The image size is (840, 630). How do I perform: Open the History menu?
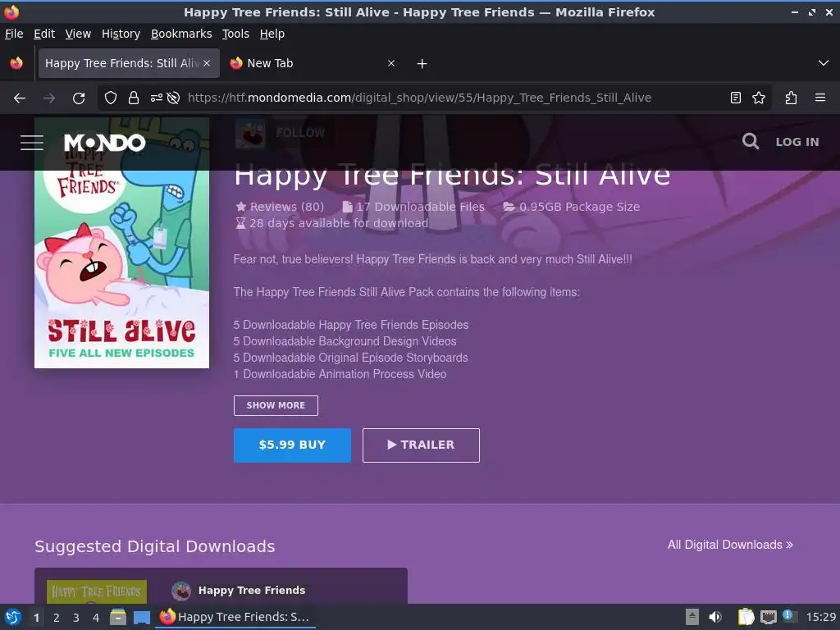(x=121, y=34)
